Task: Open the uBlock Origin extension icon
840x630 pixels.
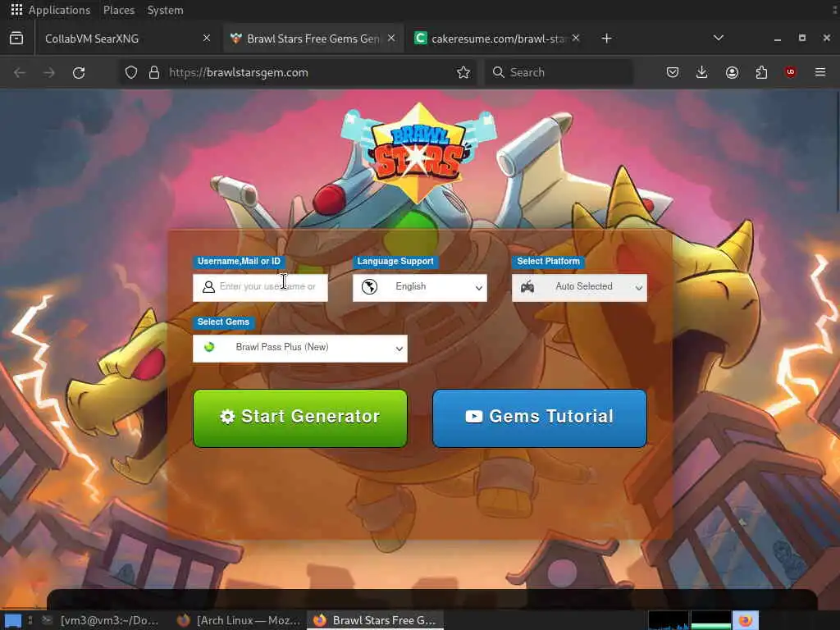Action: pos(790,72)
